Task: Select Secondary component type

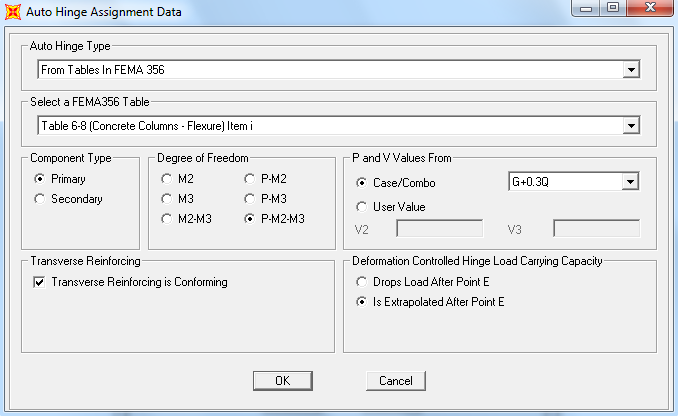Action: [39, 199]
